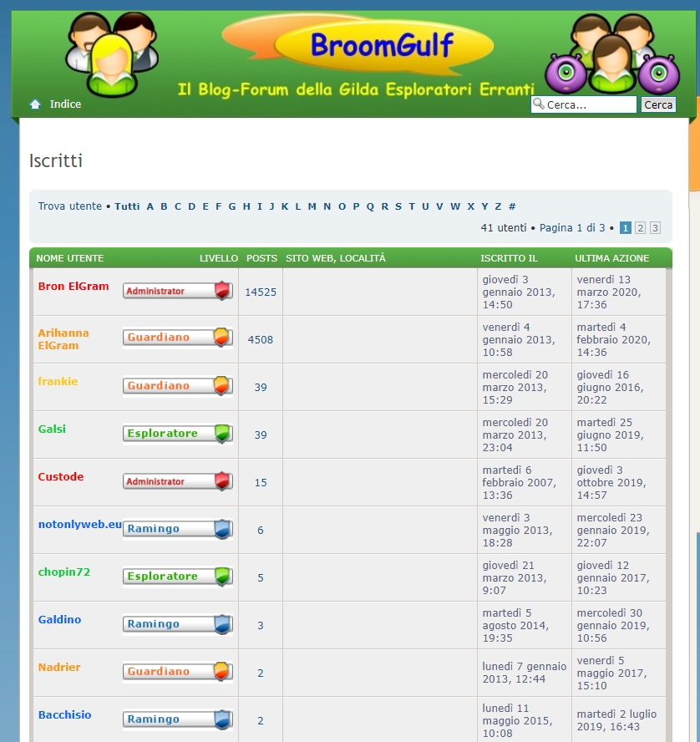This screenshot has height=742, width=700.
Task: Click Guardiano rank badge for Arihanna ElGram
Action: tap(178, 337)
